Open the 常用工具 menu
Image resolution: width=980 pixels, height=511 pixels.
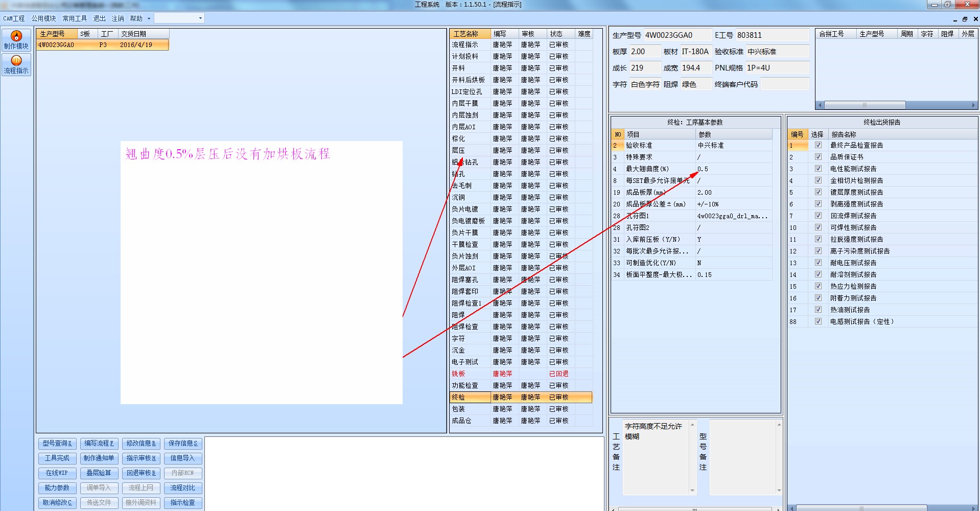coord(75,18)
